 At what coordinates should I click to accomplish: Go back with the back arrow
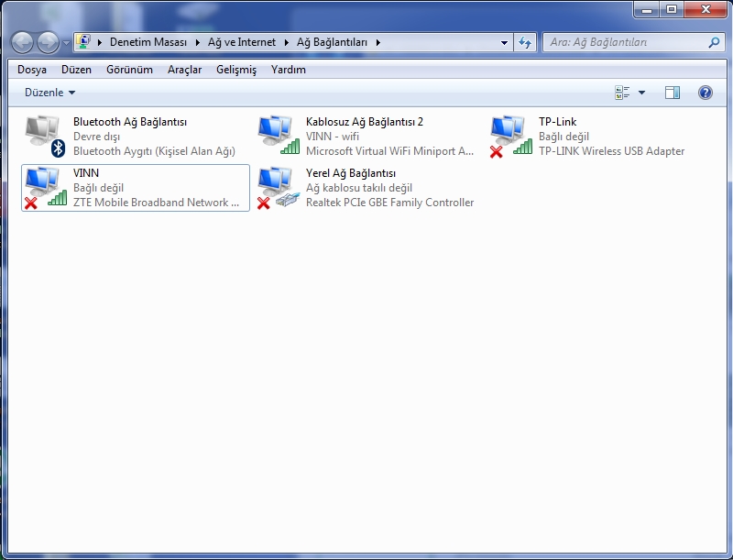pos(23,42)
